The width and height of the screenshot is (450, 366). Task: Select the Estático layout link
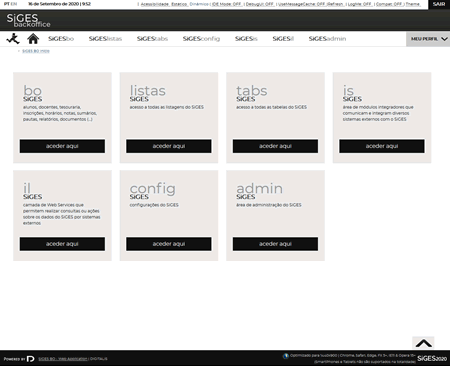(x=179, y=4)
